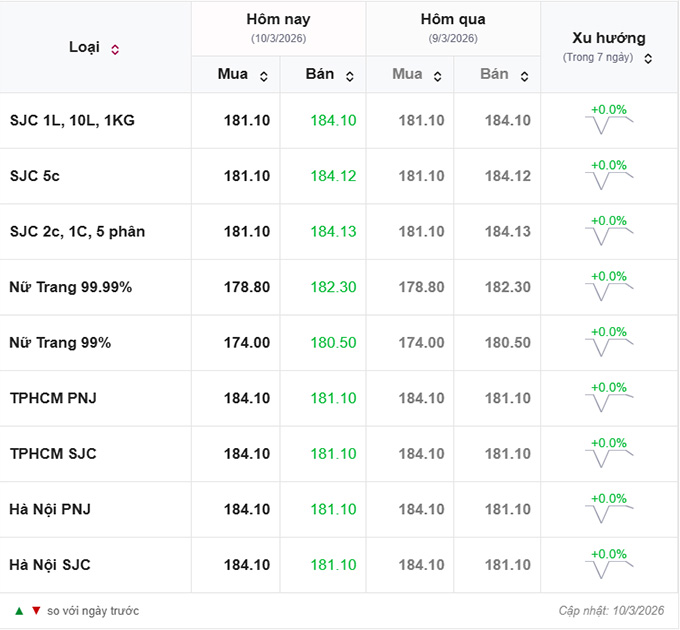Sort by yesterday's Mua price
The width and height of the screenshot is (680, 630).
pyautogui.click(x=438, y=76)
